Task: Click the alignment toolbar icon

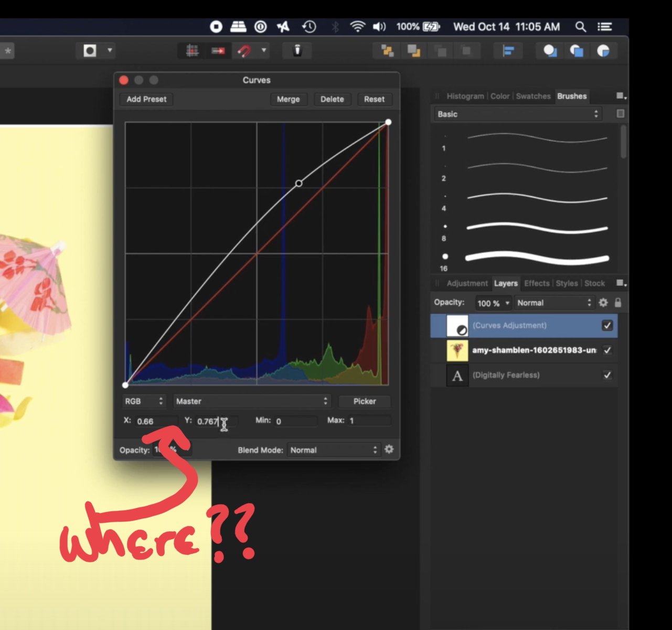Action: pos(508,50)
